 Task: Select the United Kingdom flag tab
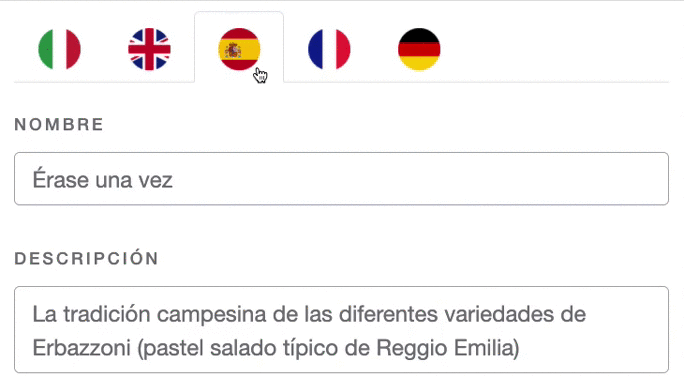tap(149, 49)
